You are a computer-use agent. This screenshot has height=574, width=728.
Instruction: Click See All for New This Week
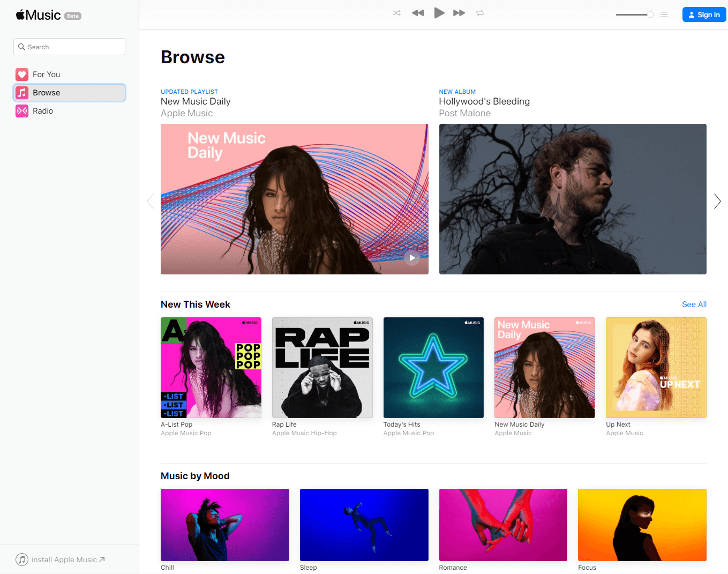(694, 304)
